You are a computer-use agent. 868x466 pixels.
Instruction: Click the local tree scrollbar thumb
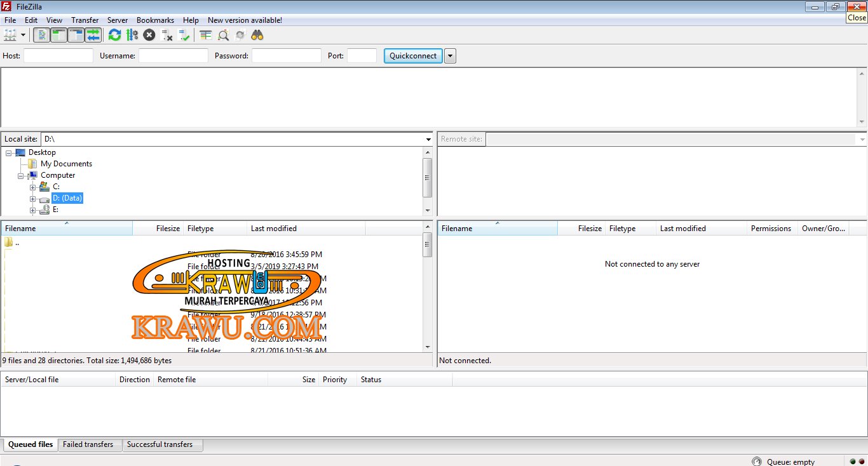(428, 178)
